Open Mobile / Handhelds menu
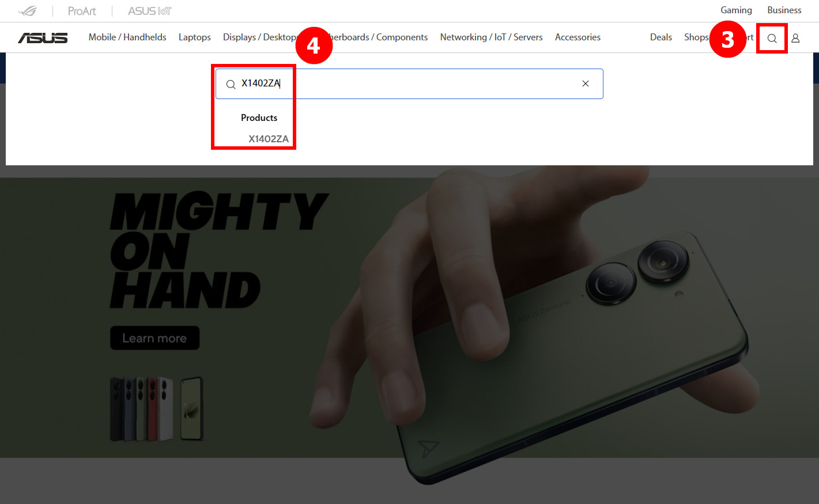Screen dimensions: 819x504 pyautogui.click(x=127, y=37)
